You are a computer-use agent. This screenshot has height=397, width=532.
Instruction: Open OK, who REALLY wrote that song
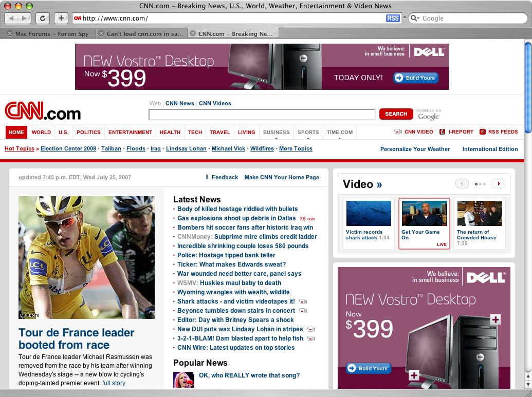coord(249,375)
